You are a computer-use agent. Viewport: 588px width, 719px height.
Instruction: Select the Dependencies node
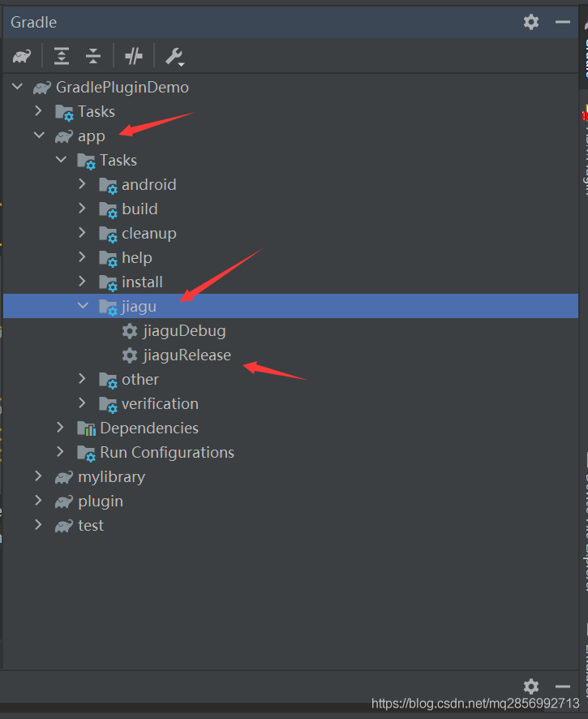pyautogui.click(x=148, y=428)
